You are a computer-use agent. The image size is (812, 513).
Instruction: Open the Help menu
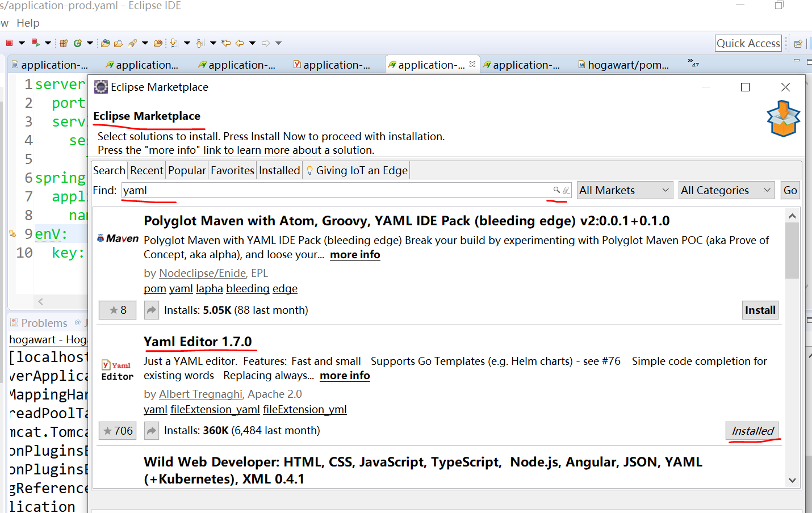click(x=28, y=23)
